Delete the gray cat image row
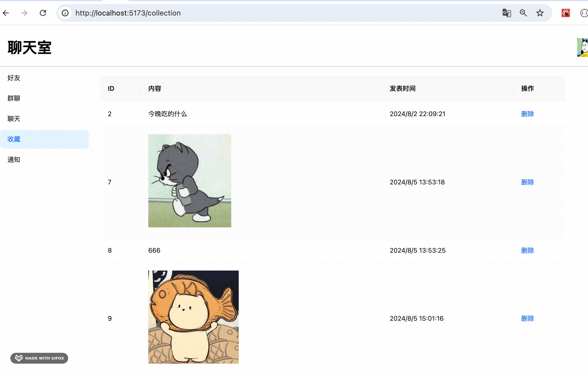 (x=527, y=182)
